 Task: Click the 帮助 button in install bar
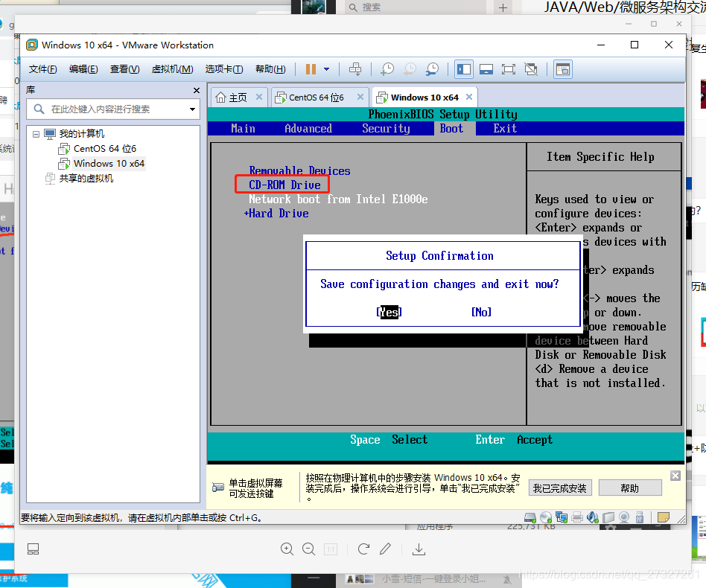coord(630,488)
